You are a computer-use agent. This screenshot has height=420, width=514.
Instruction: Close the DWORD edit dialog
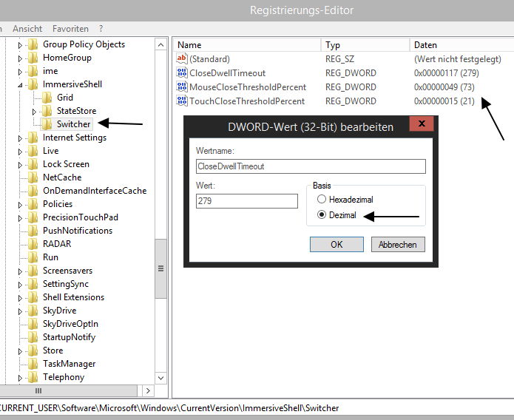[422, 124]
